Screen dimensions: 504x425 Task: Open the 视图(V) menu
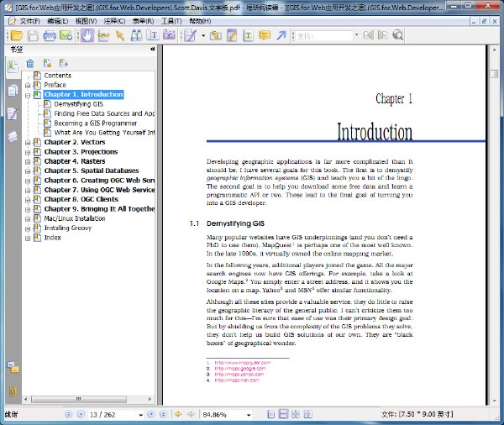click(86, 21)
